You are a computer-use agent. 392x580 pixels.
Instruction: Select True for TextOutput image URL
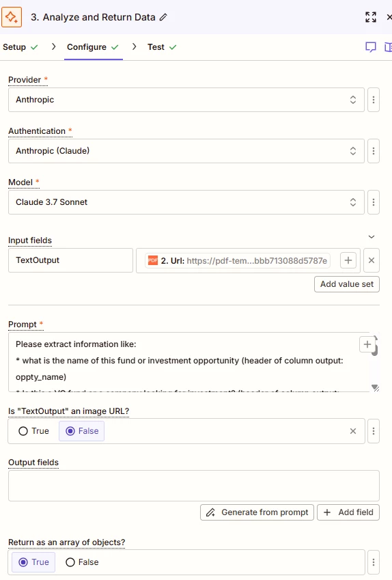click(x=33, y=431)
